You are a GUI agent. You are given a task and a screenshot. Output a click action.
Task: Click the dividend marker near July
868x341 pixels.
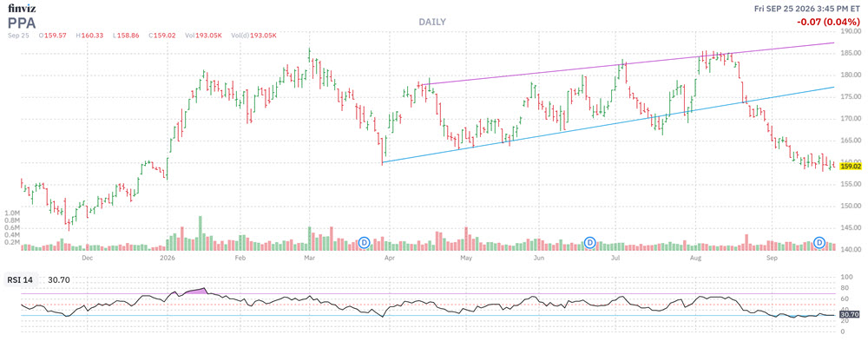(x=590, y=242)
